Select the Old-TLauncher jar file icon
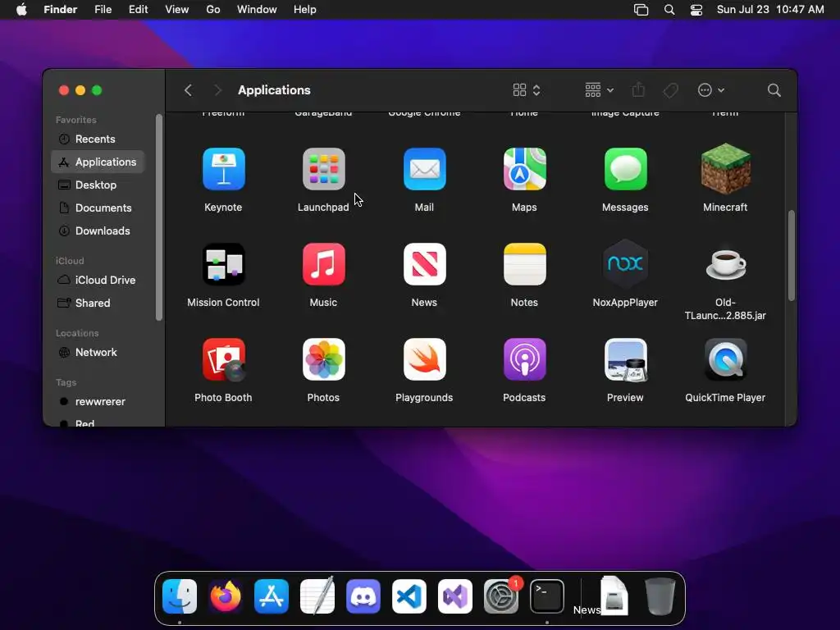This screenshot has width=840, height=630. (725, 264)
